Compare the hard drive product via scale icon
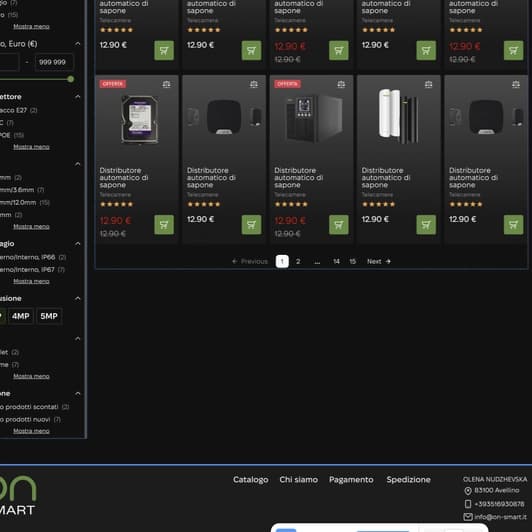 tap(166, 84)
